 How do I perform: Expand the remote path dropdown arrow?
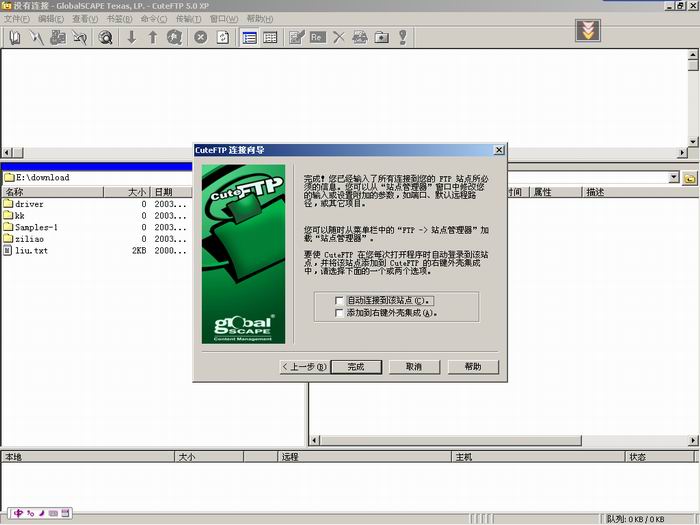[674, 177]
